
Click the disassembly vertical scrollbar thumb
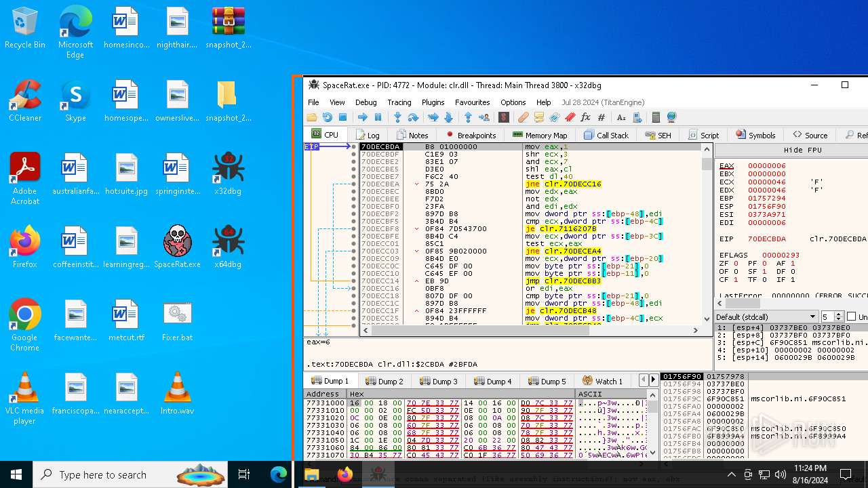click(x=706, y=163)
